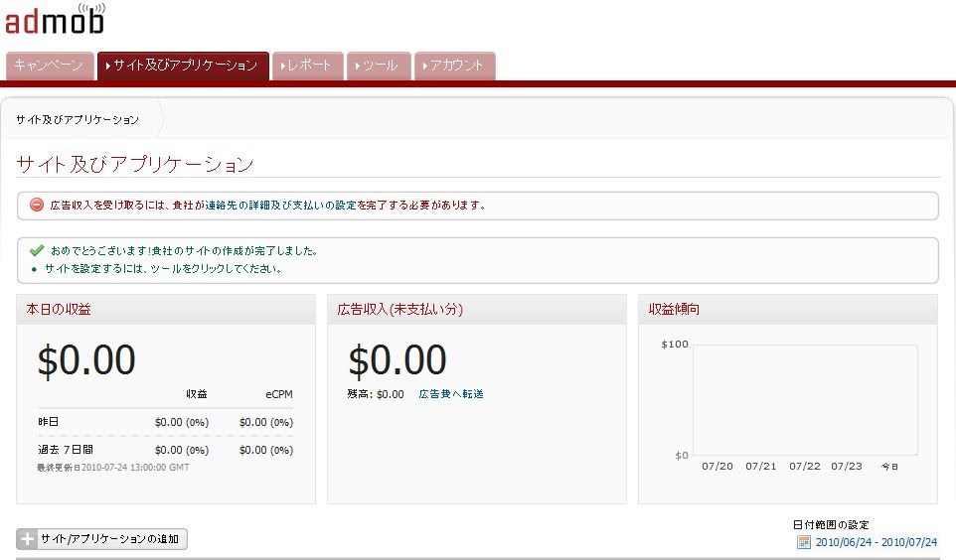The width and height of the screenshot is (956, 560).
Task: Click the 広告費へ転送 link
Action: [451, 394]
